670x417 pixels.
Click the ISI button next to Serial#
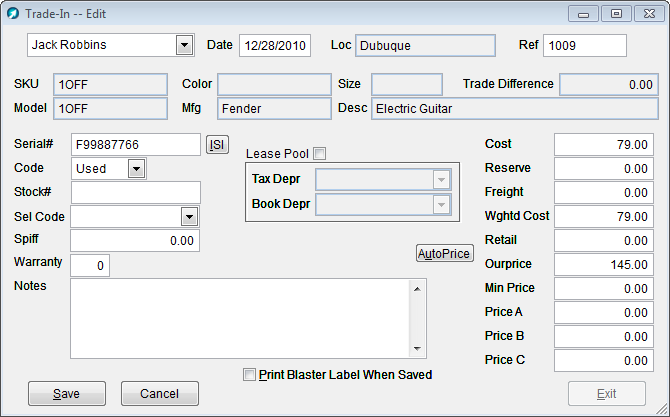[x=217, y=145]
